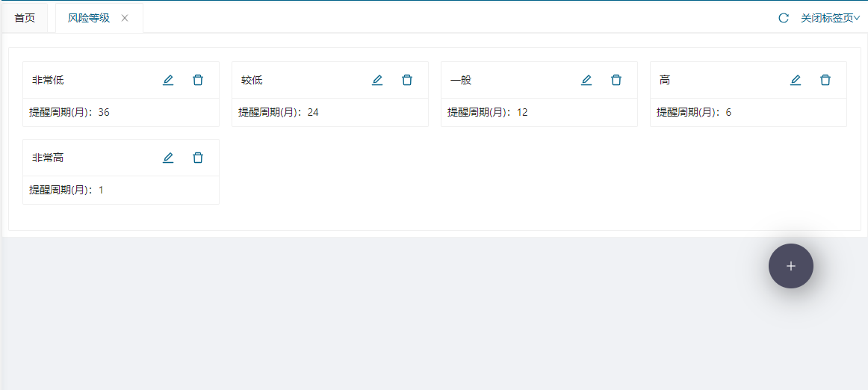Switch to the 首页 tab
868x390 pixels.
[x=25, y=18]
